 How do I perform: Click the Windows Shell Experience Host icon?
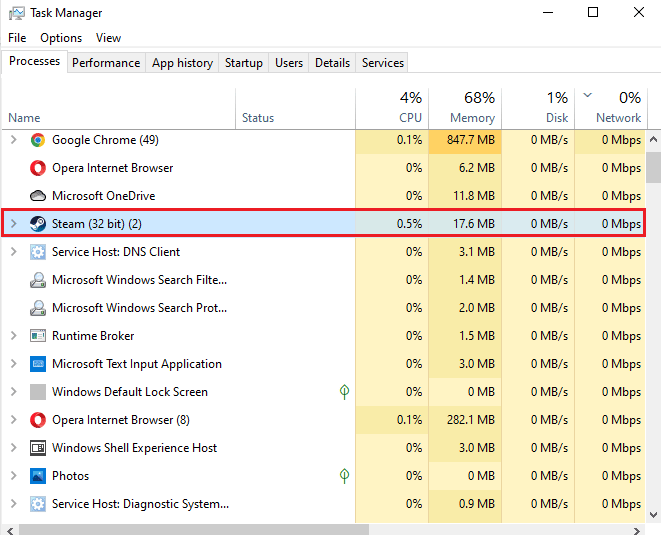pos(38,448)
